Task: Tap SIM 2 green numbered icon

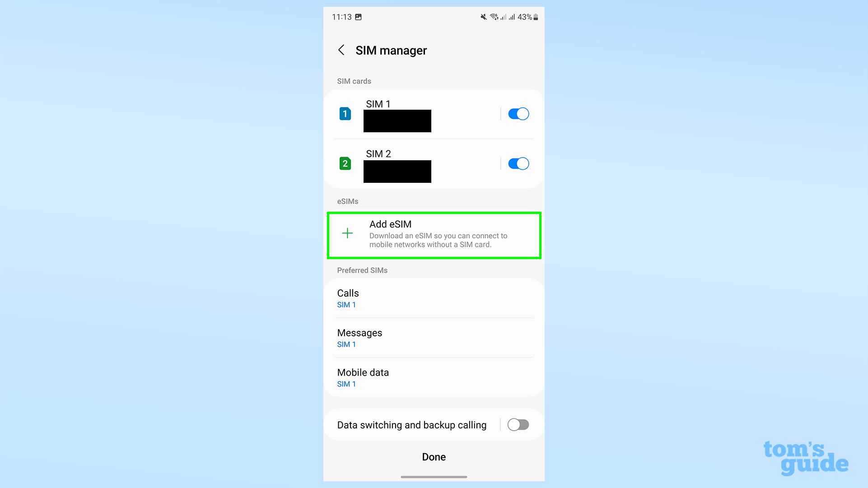Action: [345, 163]
